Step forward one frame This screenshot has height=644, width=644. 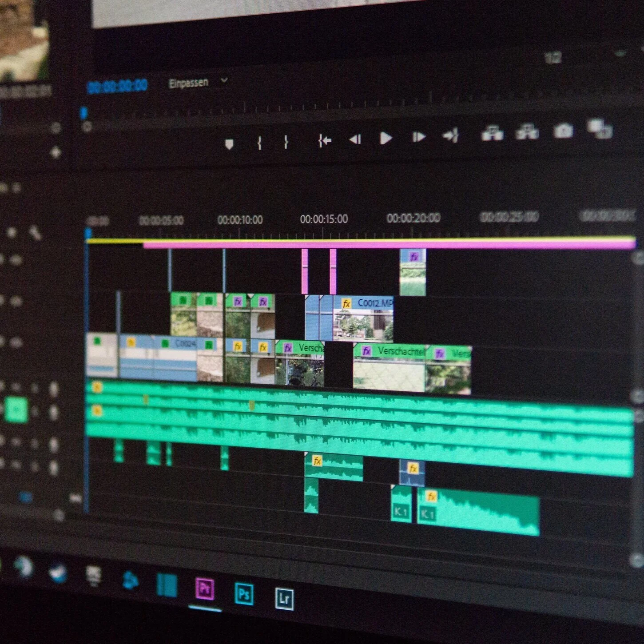[x=418, y=137]
